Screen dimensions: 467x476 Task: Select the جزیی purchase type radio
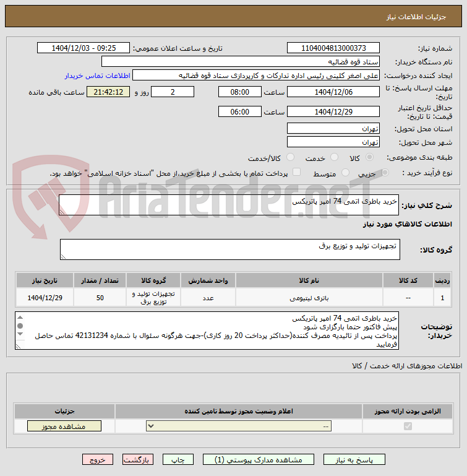385,173
